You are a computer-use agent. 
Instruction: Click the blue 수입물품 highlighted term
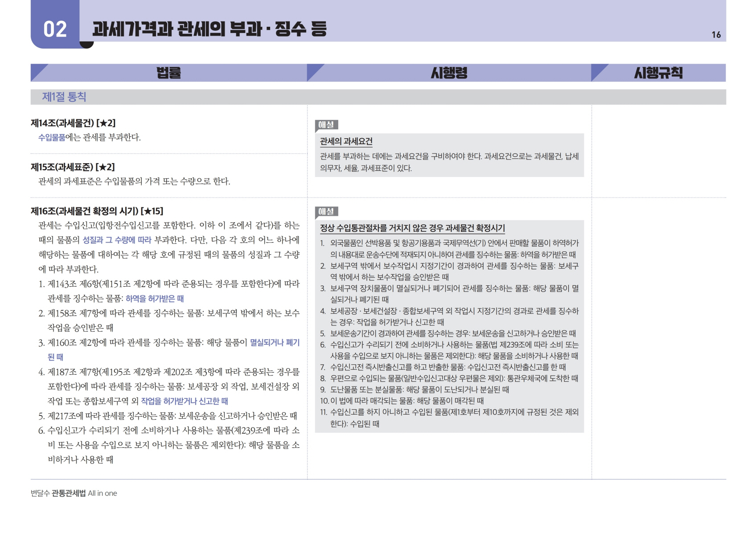(52, 137)
